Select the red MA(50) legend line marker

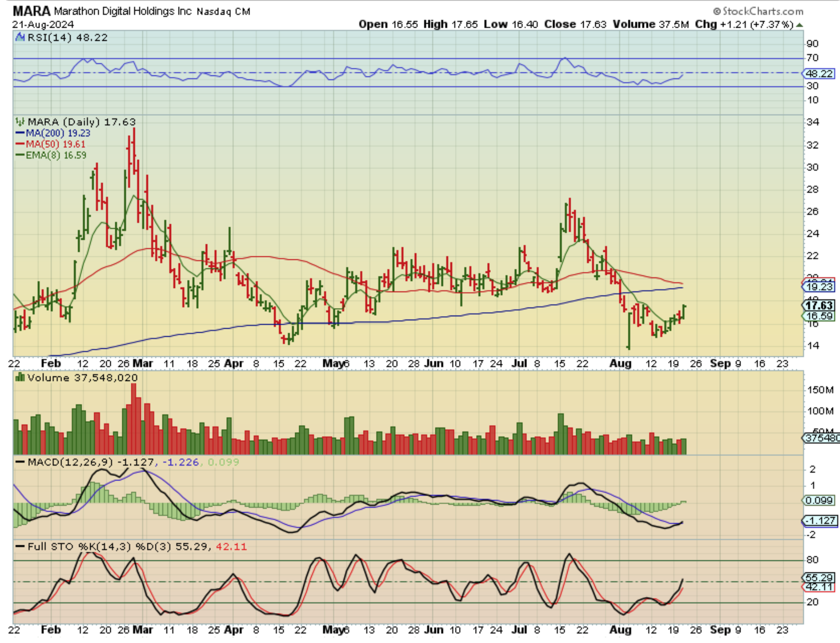click(x=20, y=144)
